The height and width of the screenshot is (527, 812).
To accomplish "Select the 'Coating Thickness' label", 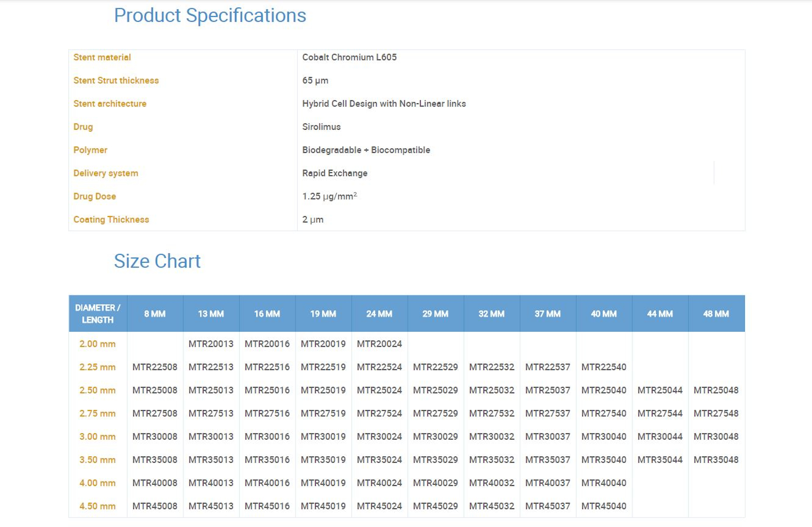I will (x=111, y=220).
